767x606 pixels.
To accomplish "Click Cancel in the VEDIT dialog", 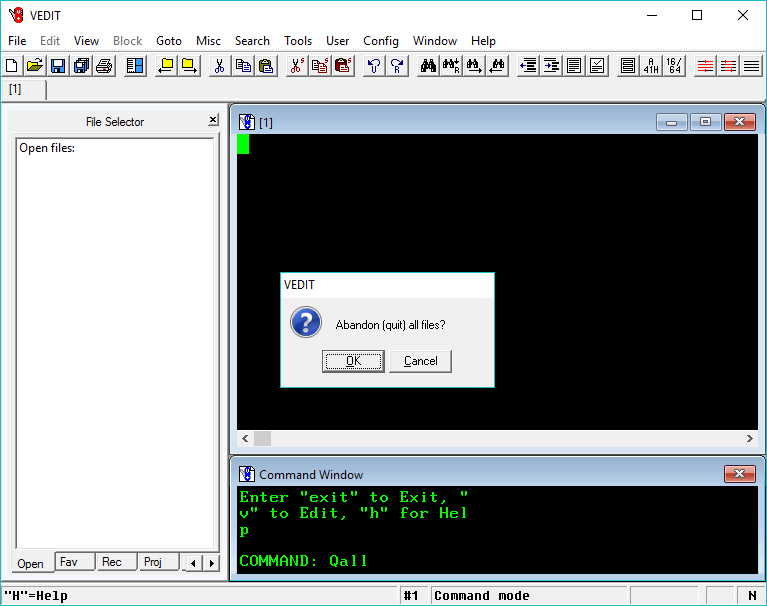I will pyautogui.click(x=420, y=361).
